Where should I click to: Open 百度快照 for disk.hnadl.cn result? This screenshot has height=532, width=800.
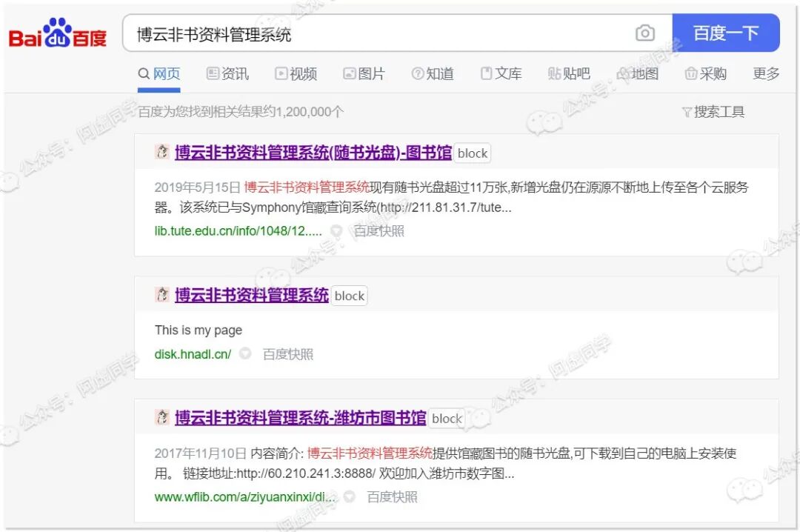(x=287, y=354)
